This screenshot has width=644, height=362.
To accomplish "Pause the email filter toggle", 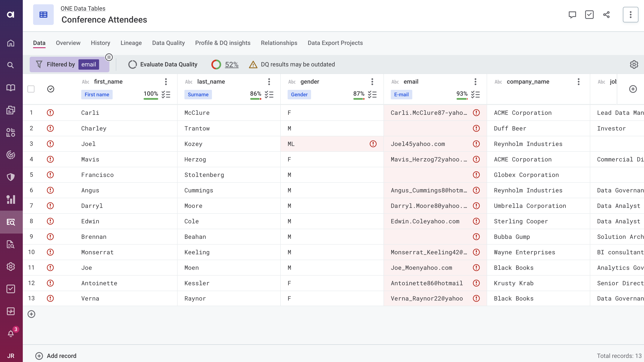I will 109,57.
